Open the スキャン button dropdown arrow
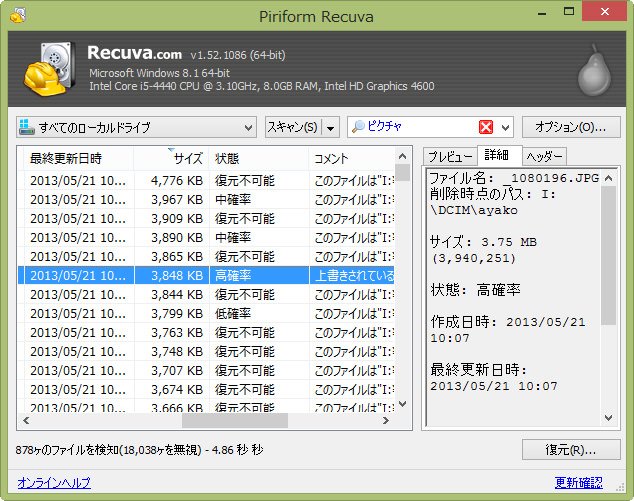The image size is (634, 501). tap(331, 128)
